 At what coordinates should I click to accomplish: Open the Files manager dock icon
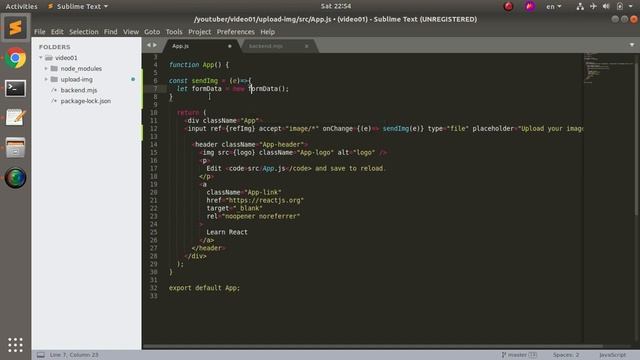(x=16, y=147)
